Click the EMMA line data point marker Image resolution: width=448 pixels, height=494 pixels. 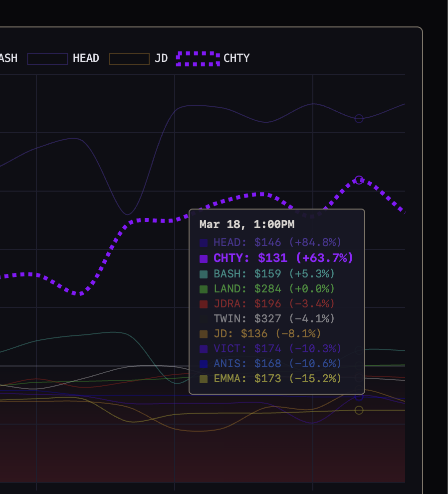tap(359, 410)
